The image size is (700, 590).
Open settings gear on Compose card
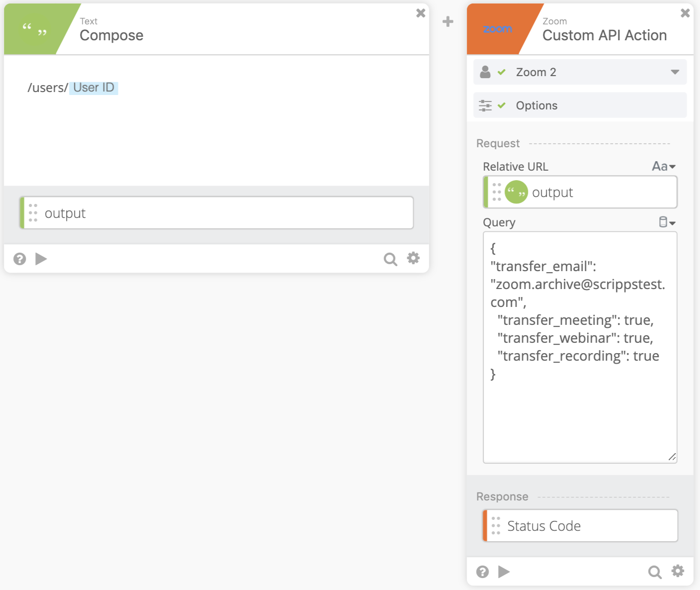[414, 258]
